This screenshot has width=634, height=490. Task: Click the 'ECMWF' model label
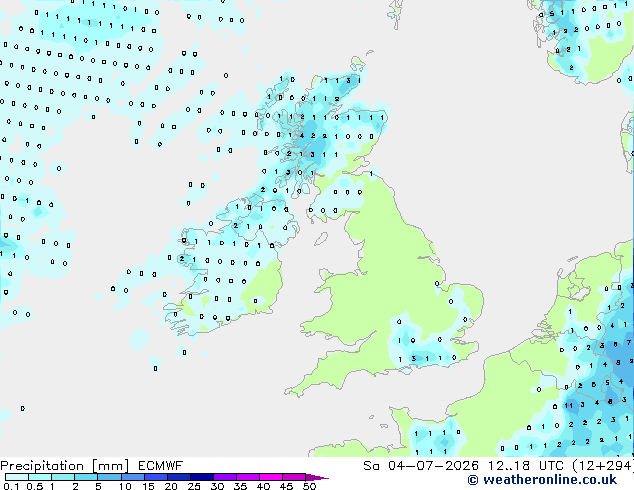click(x=161, y=466)
